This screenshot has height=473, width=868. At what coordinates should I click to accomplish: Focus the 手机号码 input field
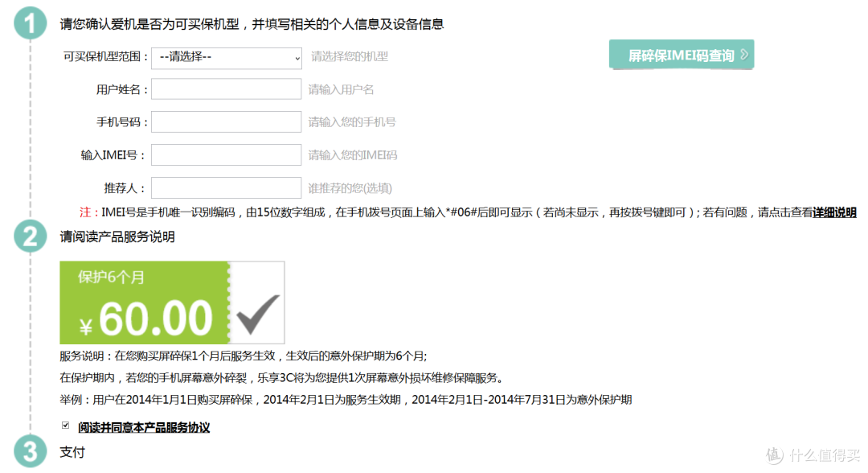point(227,121)
